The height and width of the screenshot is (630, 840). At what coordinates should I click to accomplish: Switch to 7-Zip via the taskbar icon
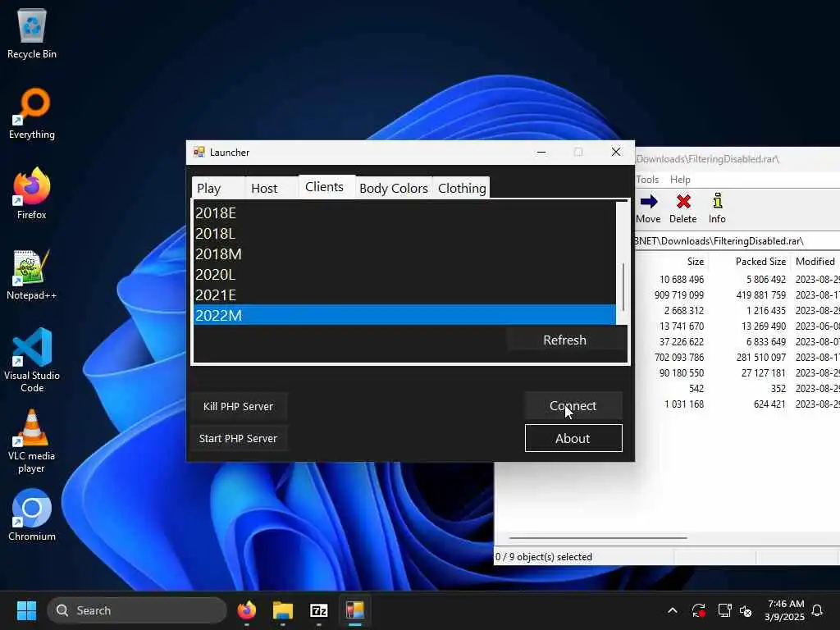coord(319,610)
